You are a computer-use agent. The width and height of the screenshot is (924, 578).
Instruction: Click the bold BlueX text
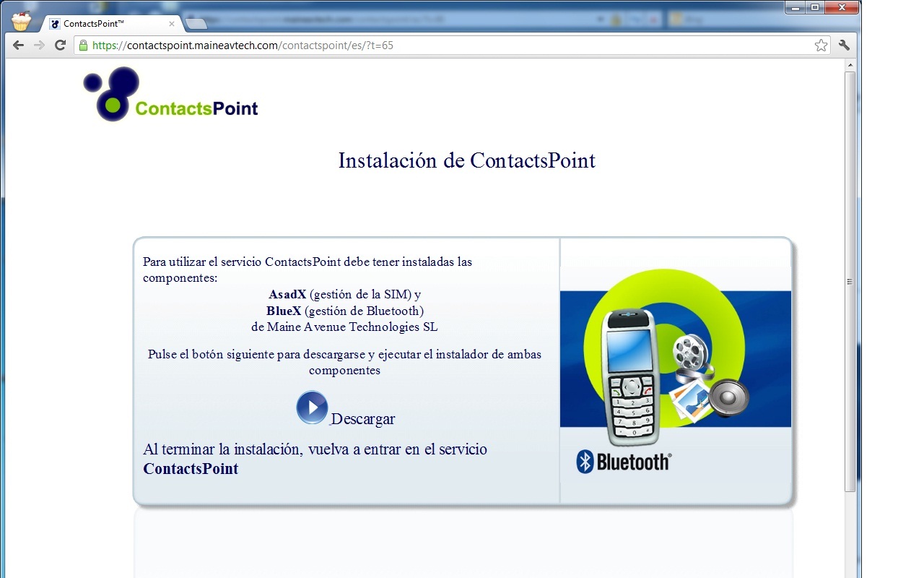(x=284, y=311)
